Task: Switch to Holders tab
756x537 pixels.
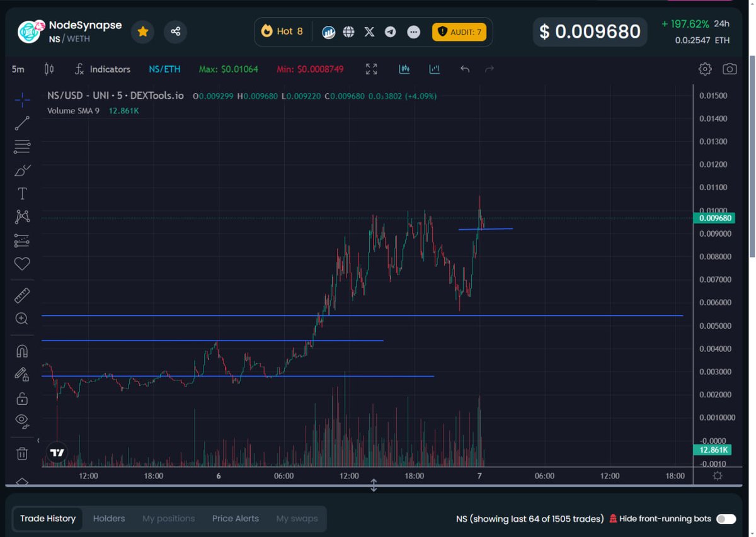Action: pos(109,519)
